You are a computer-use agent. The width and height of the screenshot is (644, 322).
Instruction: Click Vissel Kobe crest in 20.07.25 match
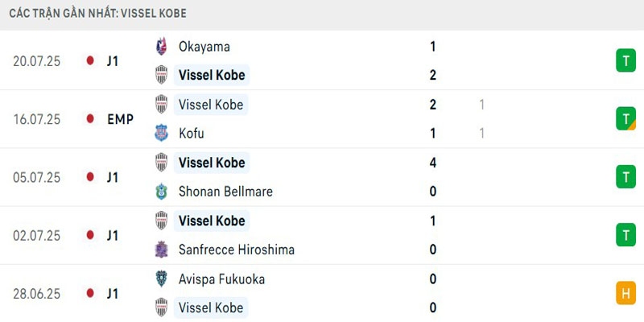tap(162, 75)
